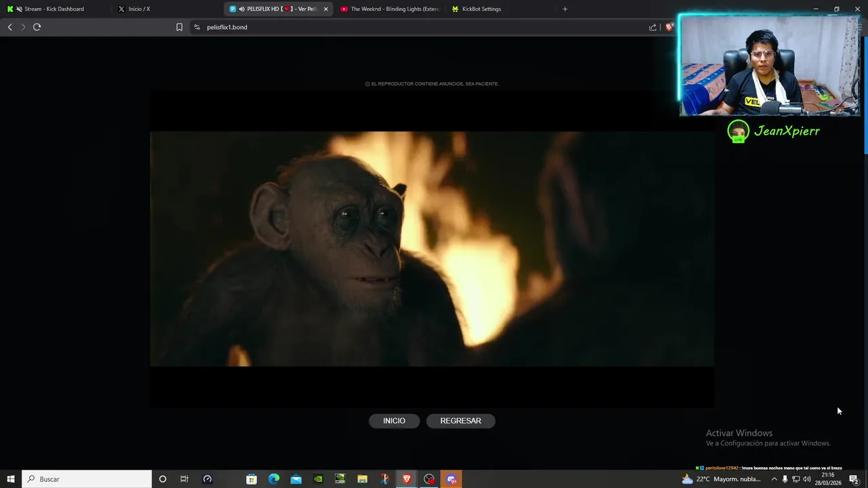This screenshot has width=868, height=488.
Task: Close the PELISFLIX HD tab
Action: coord(325,9)
